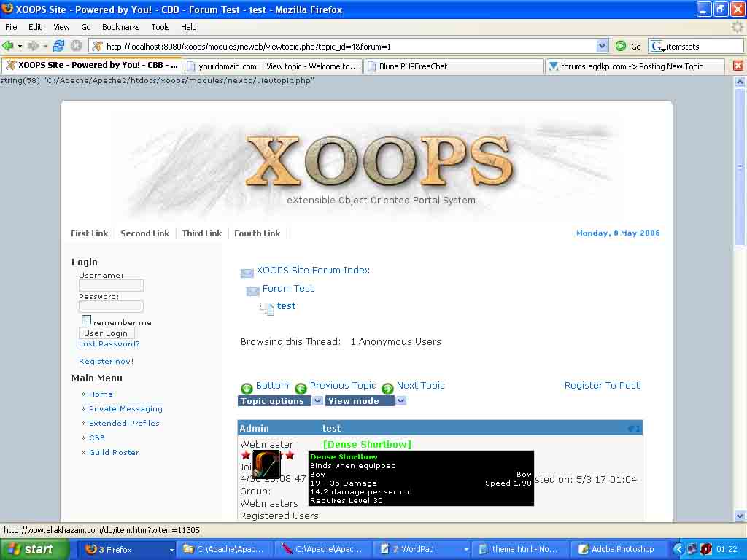747x560 pixels.
Task: Click the Third Link navigation item
Action: [x=201, y=233]
